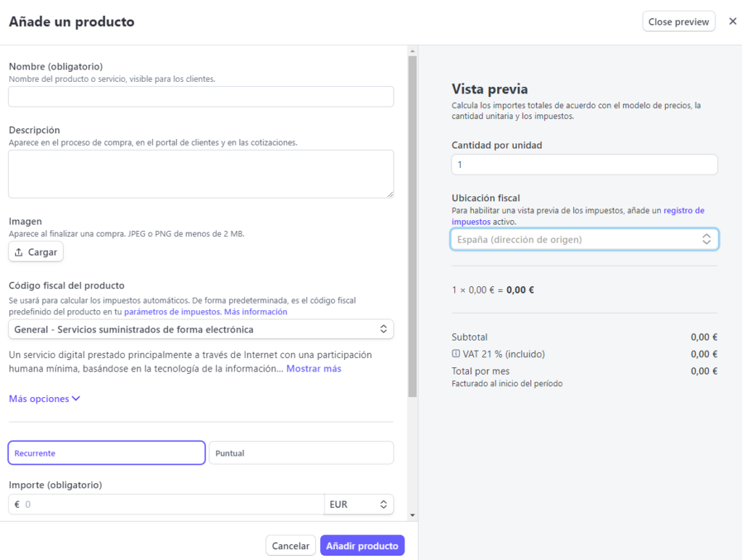Click the form's vertical scrollbar thumb

tap(412, 225)
